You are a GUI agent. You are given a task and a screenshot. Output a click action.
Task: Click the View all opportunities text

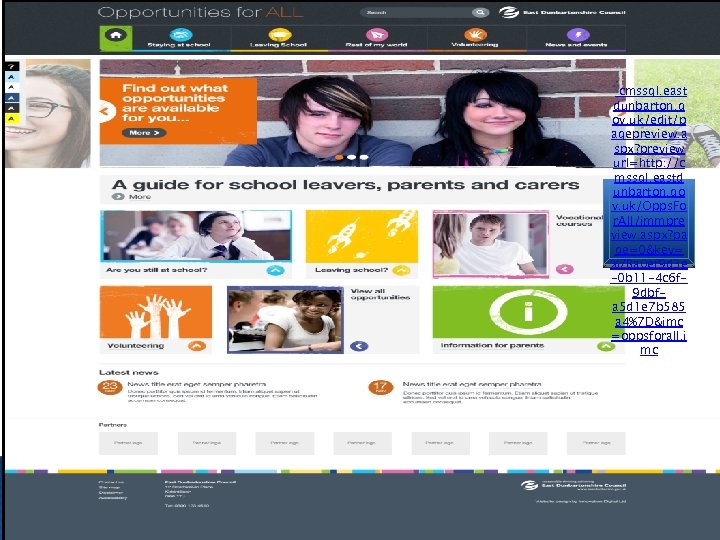tap(380, 294)
